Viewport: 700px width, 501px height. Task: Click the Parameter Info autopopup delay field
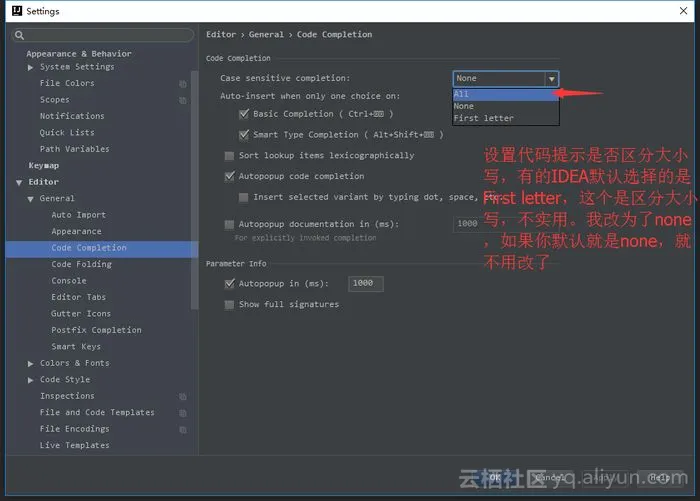coord(366,283)
